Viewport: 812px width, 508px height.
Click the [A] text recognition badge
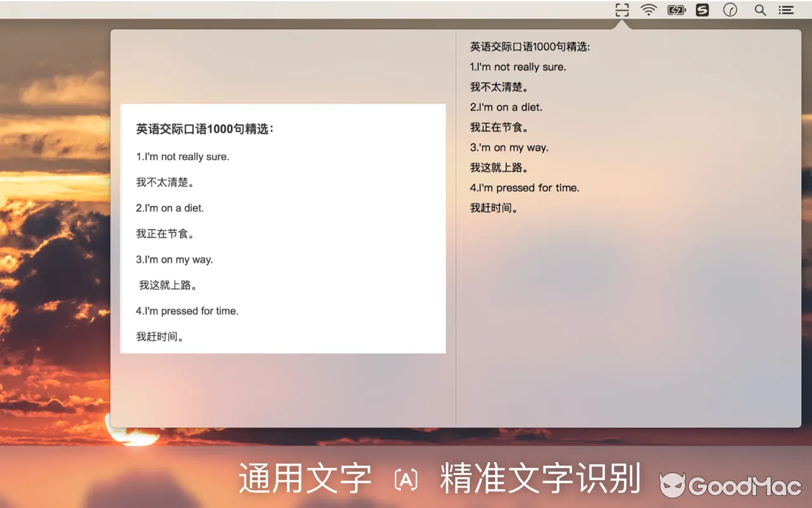coord(406,480)
